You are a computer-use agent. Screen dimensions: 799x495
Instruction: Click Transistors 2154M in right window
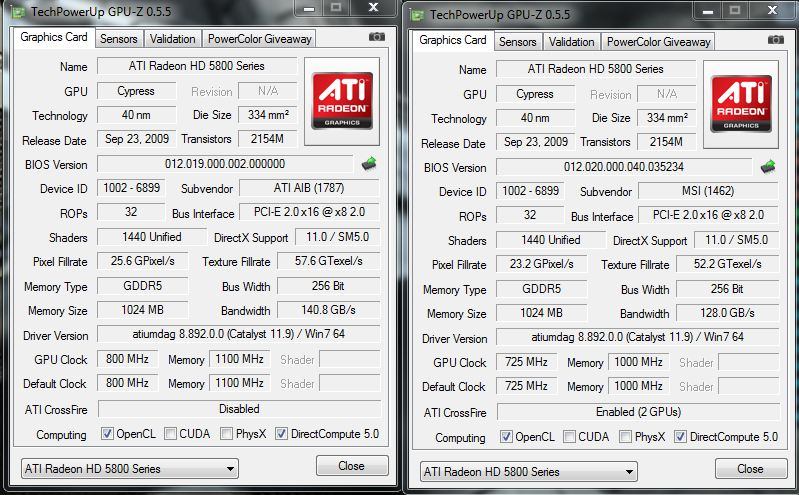pos(667,142)
